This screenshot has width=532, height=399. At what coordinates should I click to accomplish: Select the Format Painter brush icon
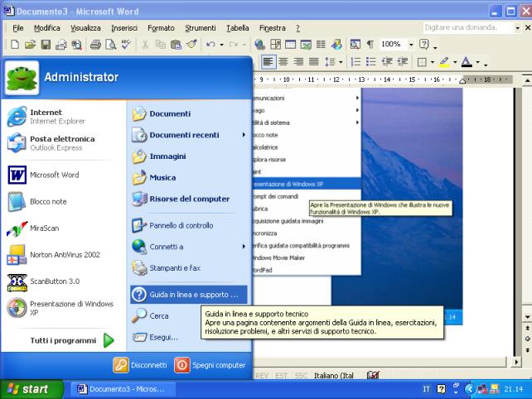[191, 45]
